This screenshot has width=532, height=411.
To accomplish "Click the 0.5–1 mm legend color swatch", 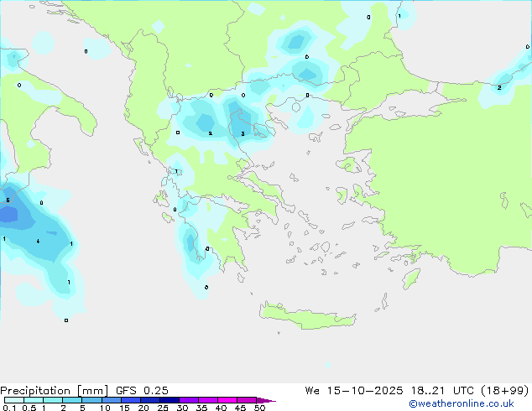I will coord(34,400).
